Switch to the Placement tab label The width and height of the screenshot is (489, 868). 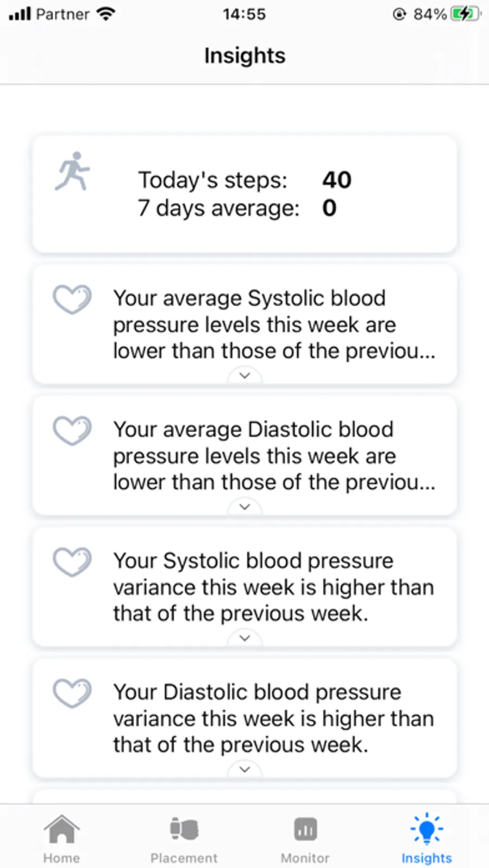point(184,858)
